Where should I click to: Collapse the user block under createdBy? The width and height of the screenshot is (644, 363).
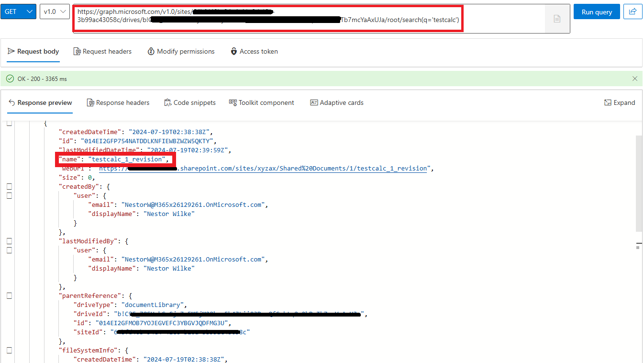click(x=9, y=195)
